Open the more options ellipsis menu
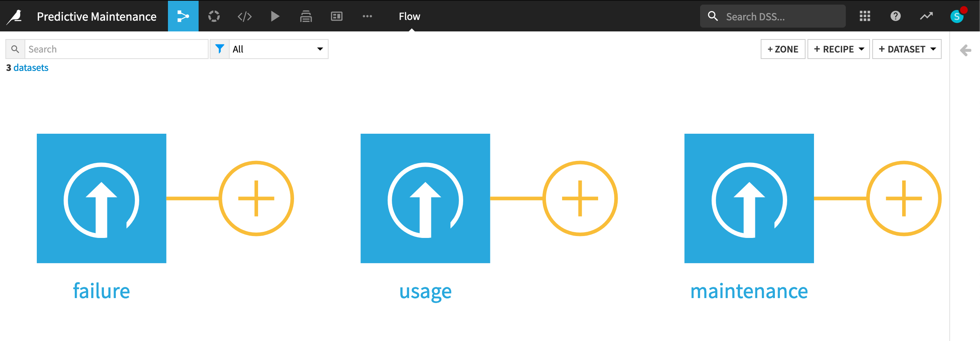Image resolution: width=980 pixels, height=341 pixels. point(367,16)
